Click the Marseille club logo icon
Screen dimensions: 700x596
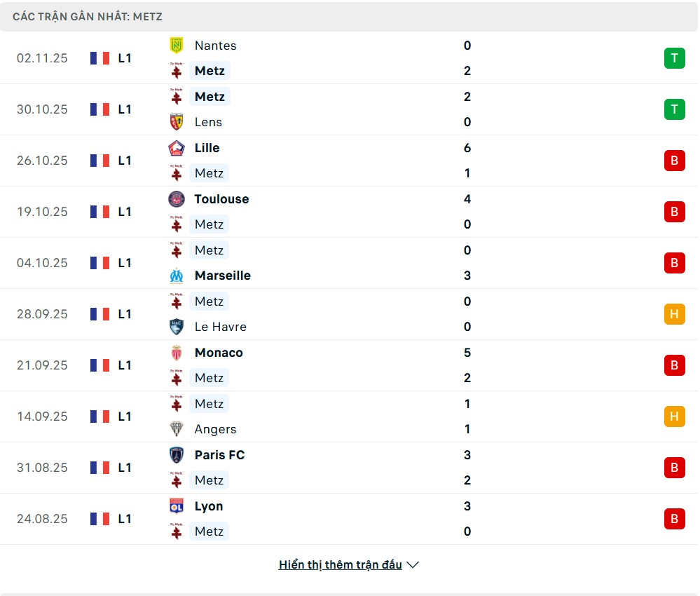click(x=177, y=276)
